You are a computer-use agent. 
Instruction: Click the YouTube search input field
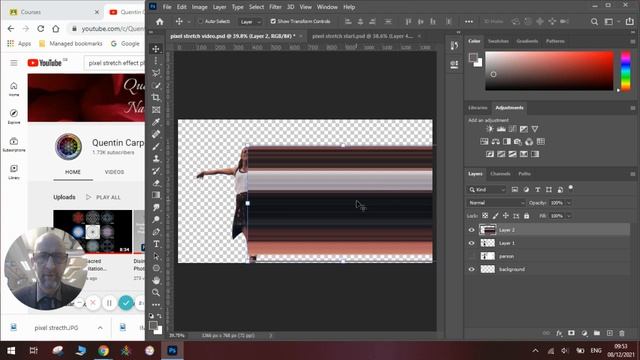115,63
